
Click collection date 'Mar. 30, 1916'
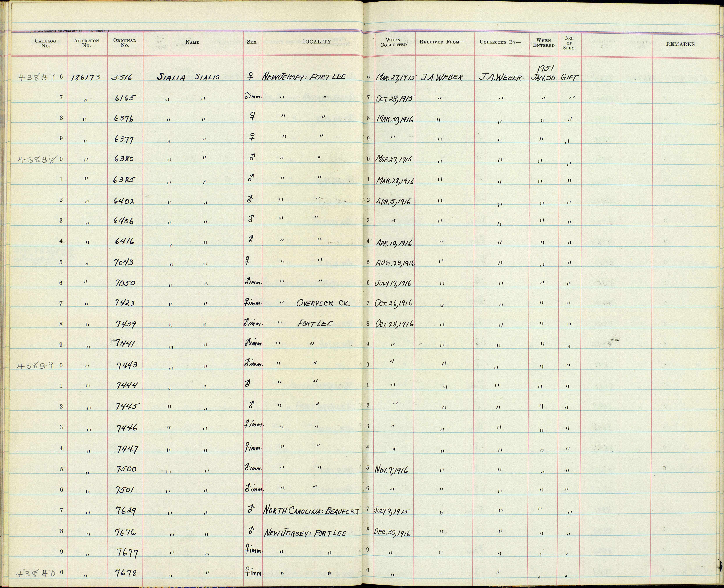(x=395, y=119)
